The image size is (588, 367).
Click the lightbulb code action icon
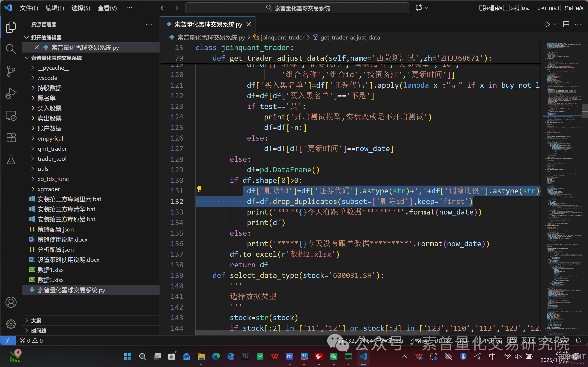pos(199,189)
